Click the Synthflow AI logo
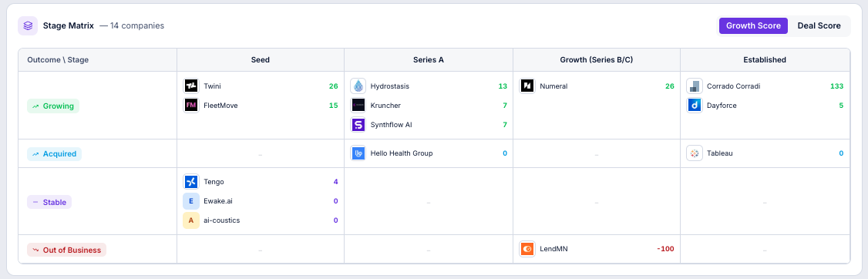The width and height of the screenshot is (868, 279). [x=358, y=125]
